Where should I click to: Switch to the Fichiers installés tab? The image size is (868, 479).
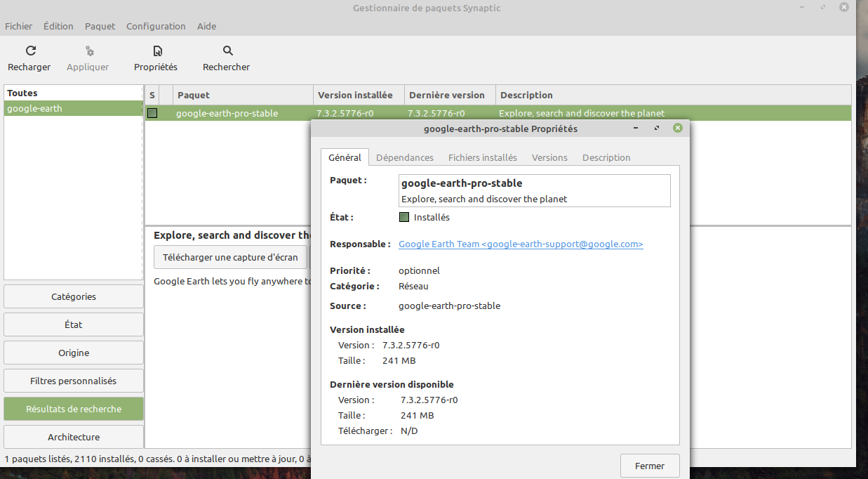point(483,157)
